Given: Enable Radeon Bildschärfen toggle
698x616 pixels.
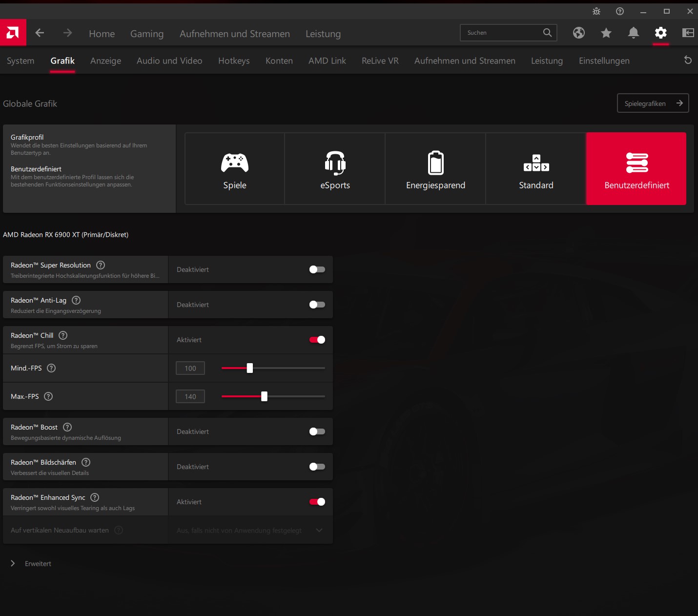Looking at the screenshot, I should pos(317,467).
